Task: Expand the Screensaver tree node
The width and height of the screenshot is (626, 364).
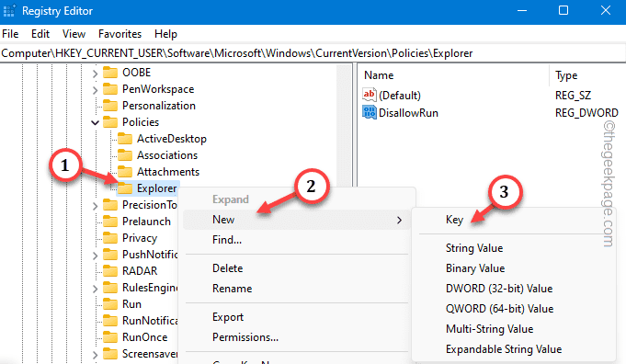Action: point(95,355)
